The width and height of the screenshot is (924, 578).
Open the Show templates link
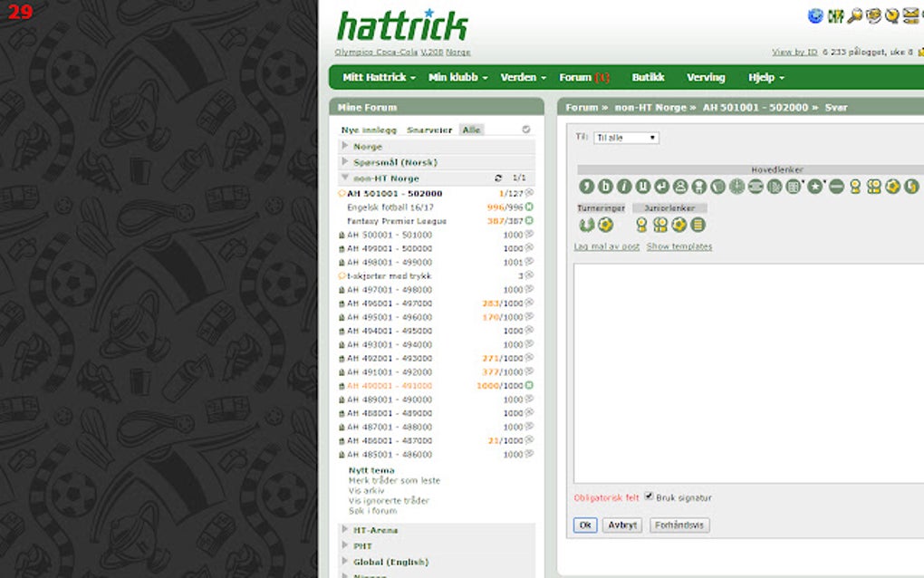click(678, 246)
